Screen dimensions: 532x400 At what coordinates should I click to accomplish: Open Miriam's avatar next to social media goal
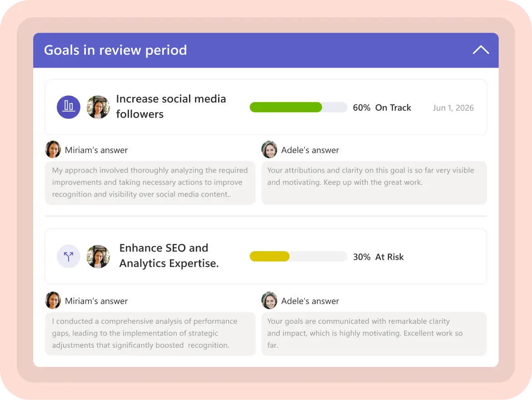click(x=98, y=107)
